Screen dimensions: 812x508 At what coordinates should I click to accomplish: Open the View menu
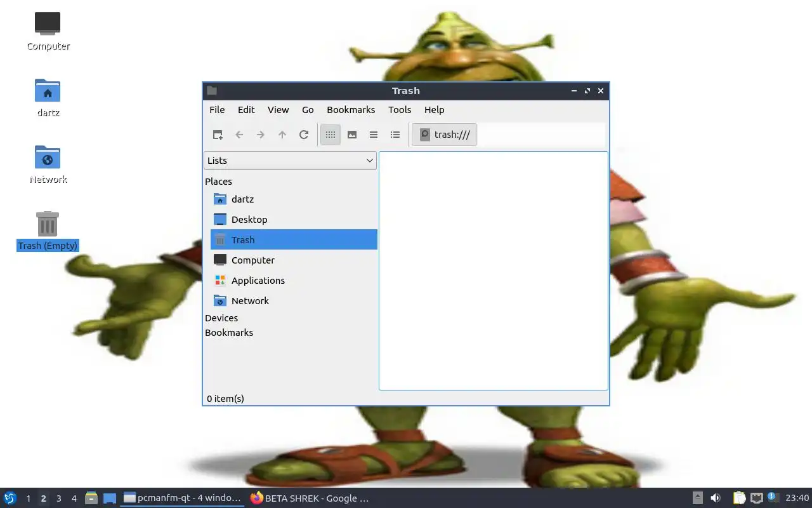click(x=278, y=110)
